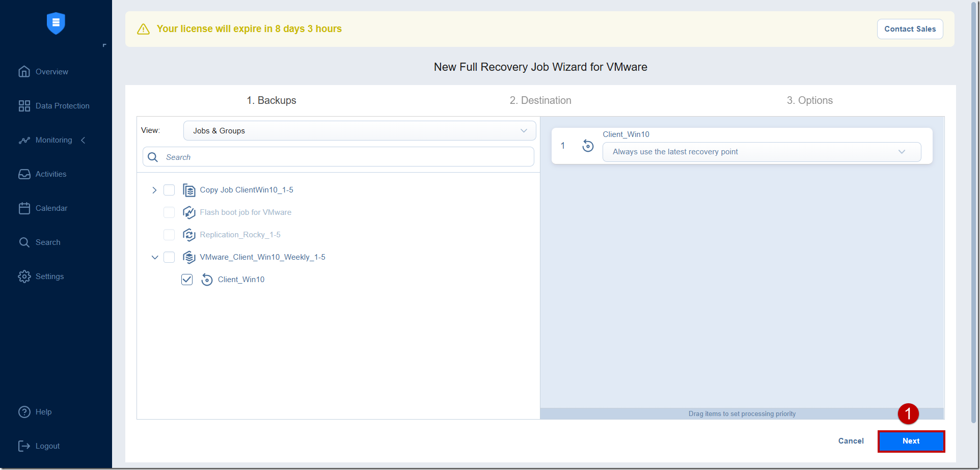This screenshot has width=980, height=470.
Task: Click the recovery icon in selected items panel
Action: click(x=588, y=146)
